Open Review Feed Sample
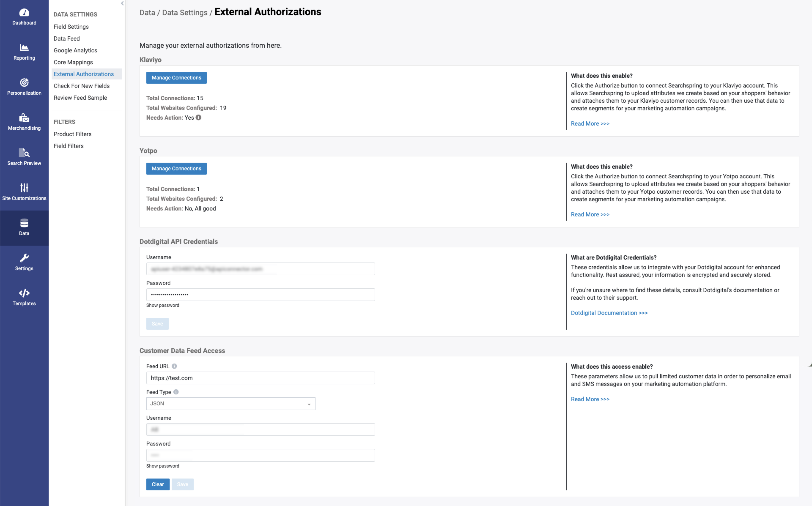This screenshot has height=506, width=812. (80, 98)
